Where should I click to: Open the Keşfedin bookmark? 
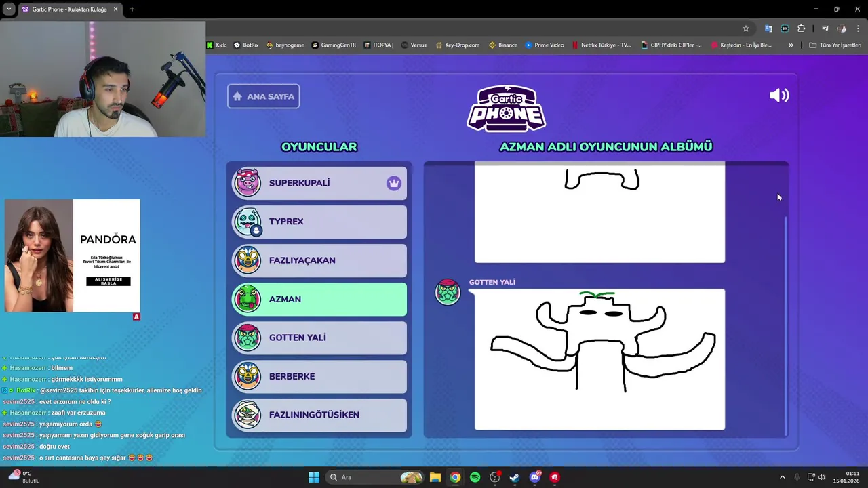[x=741, y=45]
